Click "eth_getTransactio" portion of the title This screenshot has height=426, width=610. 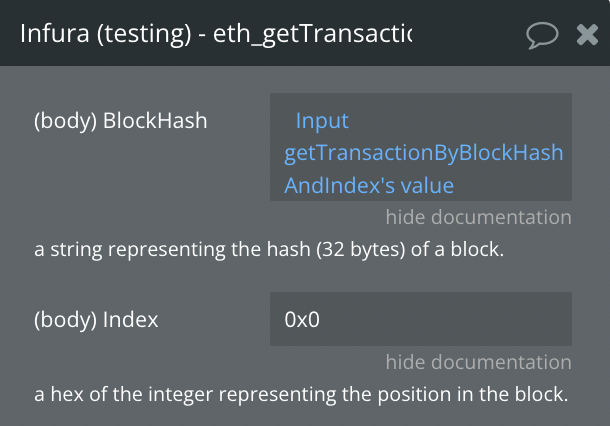click(312, 35)
